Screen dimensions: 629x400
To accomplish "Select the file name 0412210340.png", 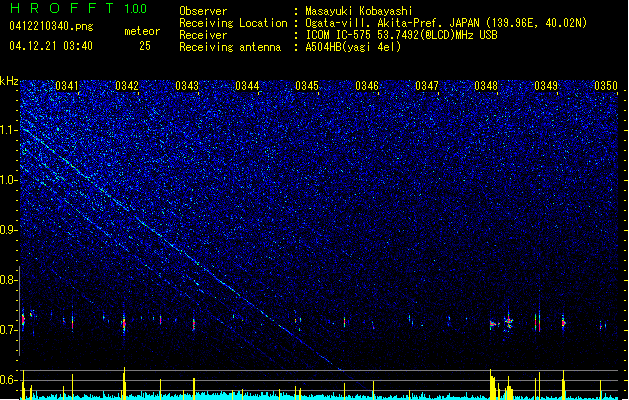I will (51, 26).
